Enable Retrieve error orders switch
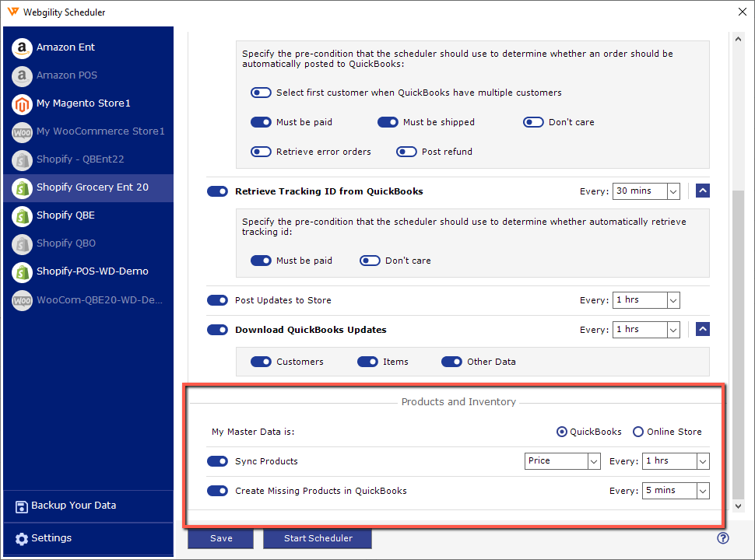The image size is (755, 560). [x=261, y=152]
